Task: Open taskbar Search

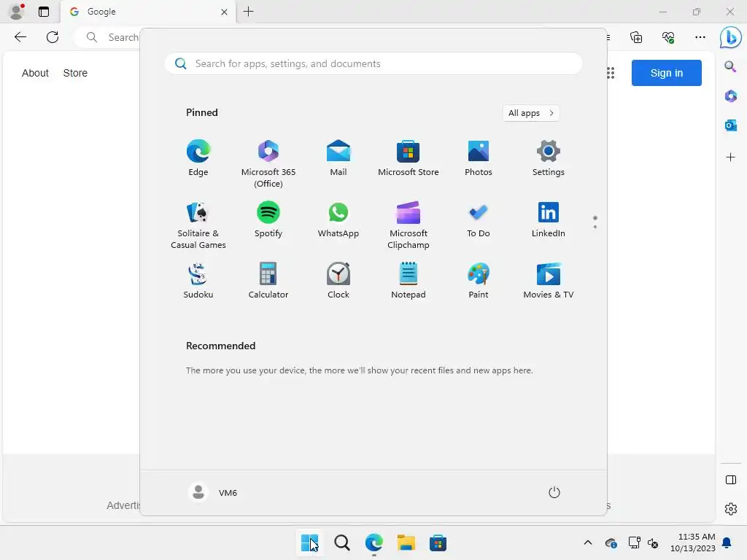Action: [342, 542]
